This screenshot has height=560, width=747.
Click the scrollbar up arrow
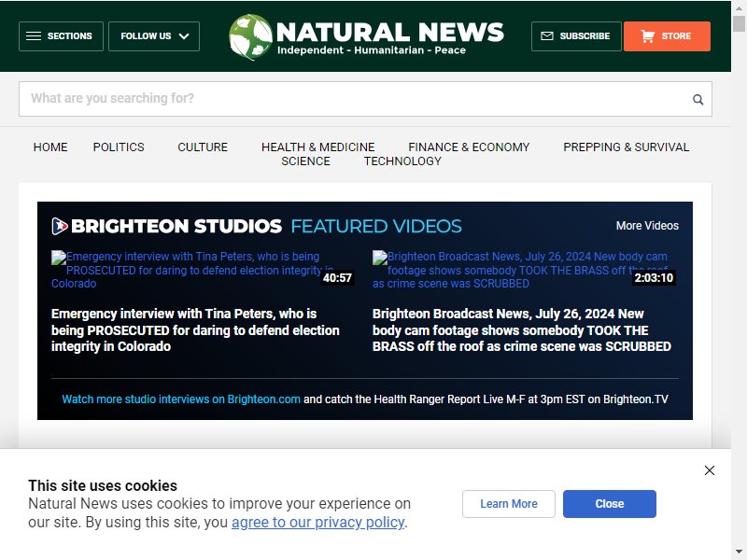739,7
